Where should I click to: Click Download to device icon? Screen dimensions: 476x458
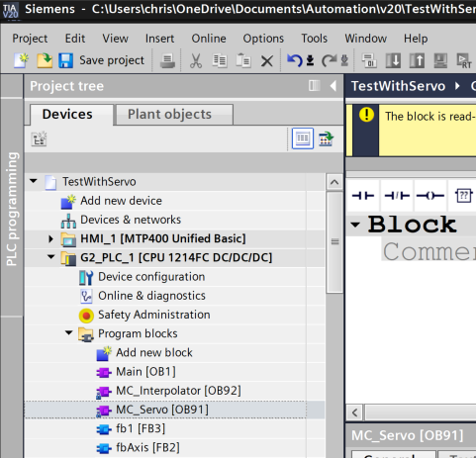[393, 60]
